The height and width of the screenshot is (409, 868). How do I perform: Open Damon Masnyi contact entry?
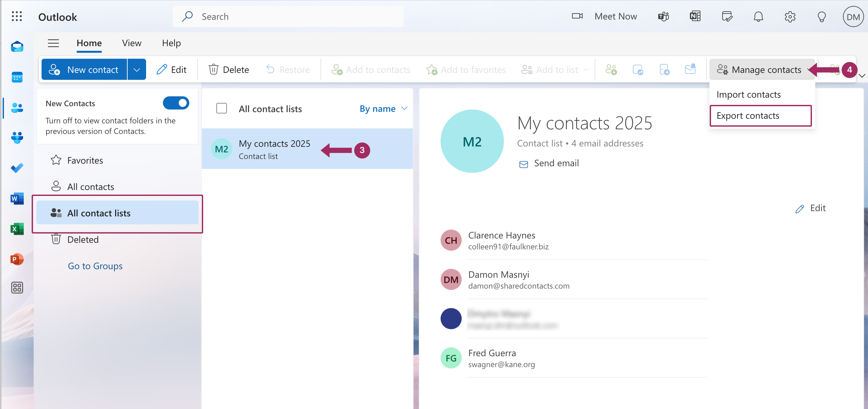coord(573,280)
